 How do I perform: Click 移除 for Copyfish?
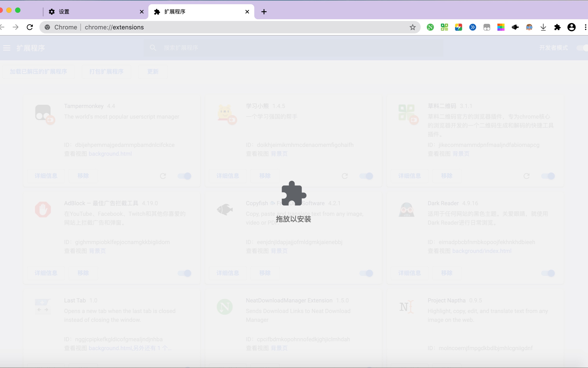pyautogui.click(x=265, y=273)
